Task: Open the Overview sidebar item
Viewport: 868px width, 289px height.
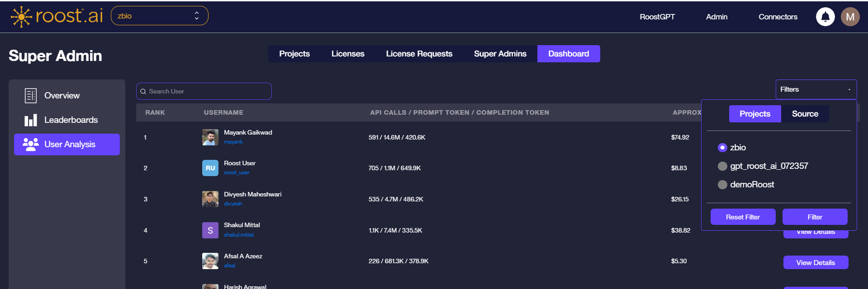Action: click(67, 96)
